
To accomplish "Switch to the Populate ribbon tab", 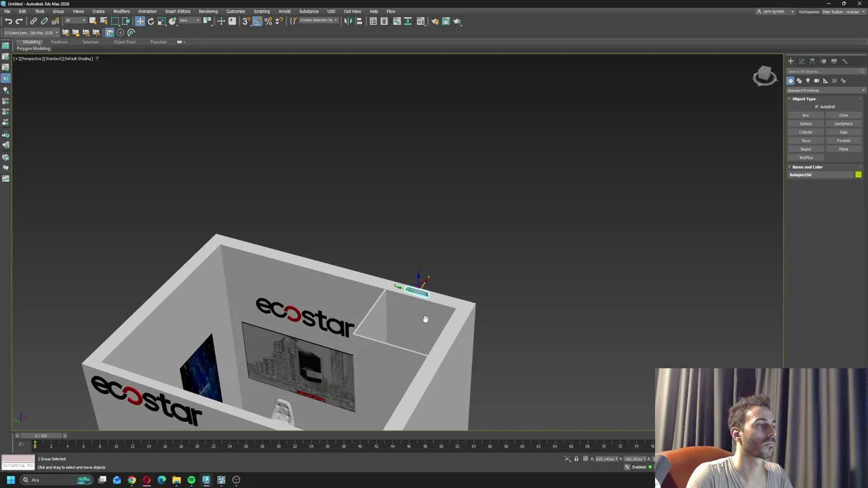I will [158, 42].
